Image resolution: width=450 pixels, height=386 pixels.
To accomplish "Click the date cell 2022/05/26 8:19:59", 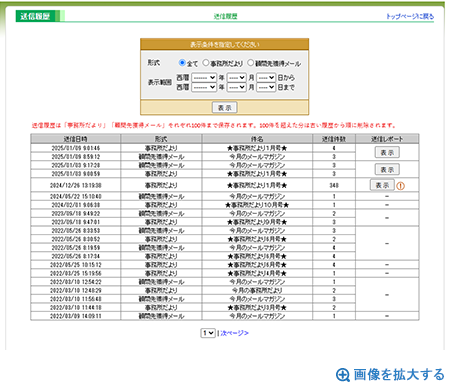I will (76, 248).
